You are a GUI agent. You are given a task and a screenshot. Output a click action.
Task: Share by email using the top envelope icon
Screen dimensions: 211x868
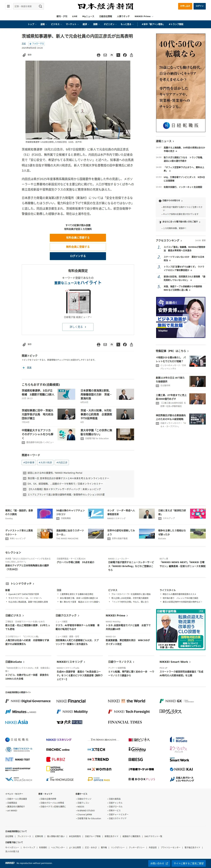(105, 55)
